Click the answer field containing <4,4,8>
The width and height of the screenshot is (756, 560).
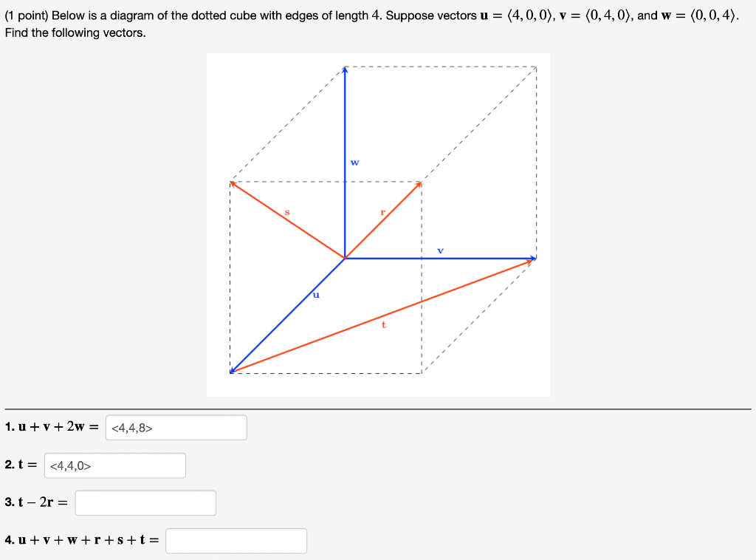pos(176,427)
